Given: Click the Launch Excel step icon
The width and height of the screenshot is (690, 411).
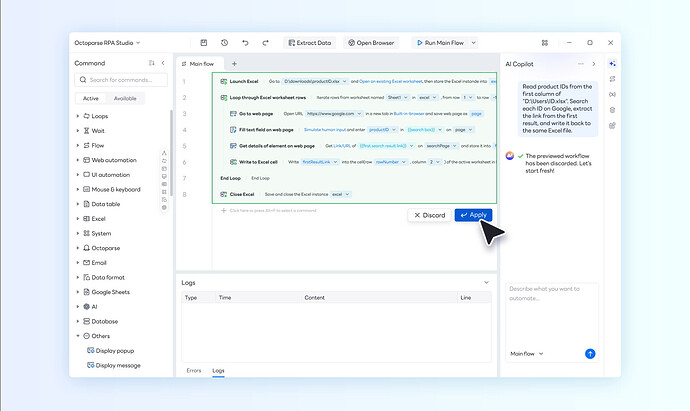Looking at the screenshot, I should (224, 81).
